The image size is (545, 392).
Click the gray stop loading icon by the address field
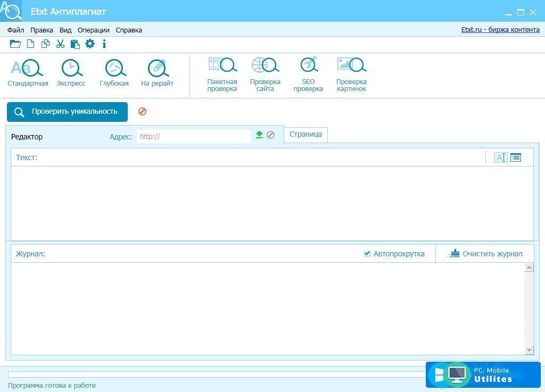point(271,135)
